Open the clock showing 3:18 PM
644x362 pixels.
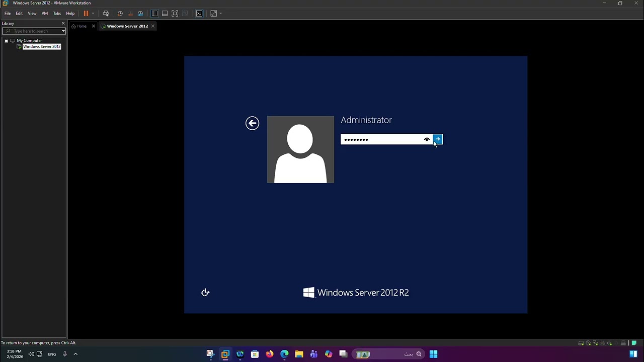point(14,354)
